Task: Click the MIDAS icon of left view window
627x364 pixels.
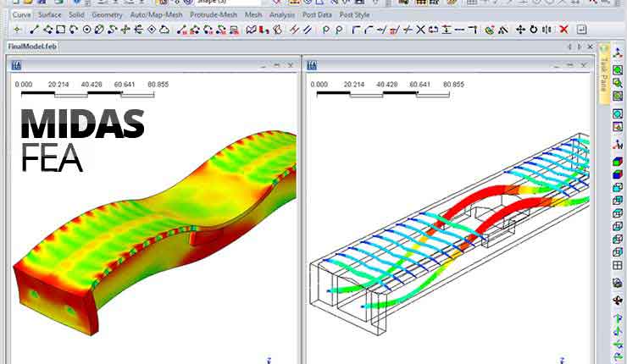Action: point(16,65)
